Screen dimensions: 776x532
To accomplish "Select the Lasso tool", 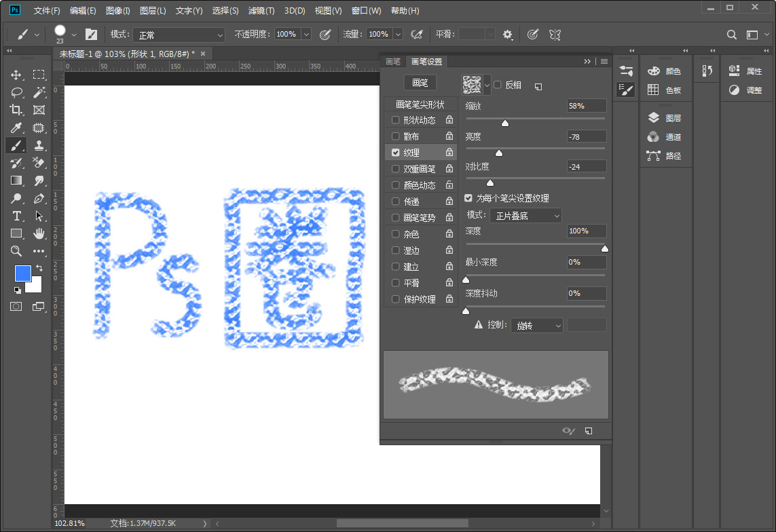I will [16, 92].
